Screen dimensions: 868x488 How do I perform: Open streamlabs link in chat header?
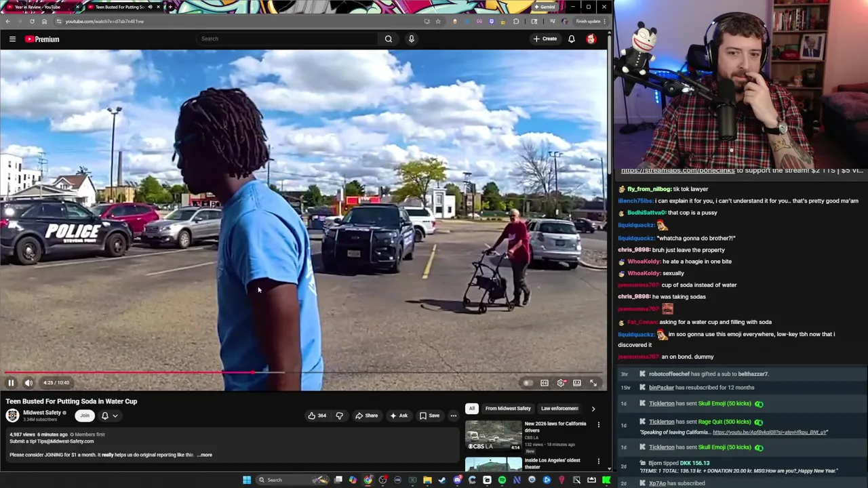pos(677,171)
